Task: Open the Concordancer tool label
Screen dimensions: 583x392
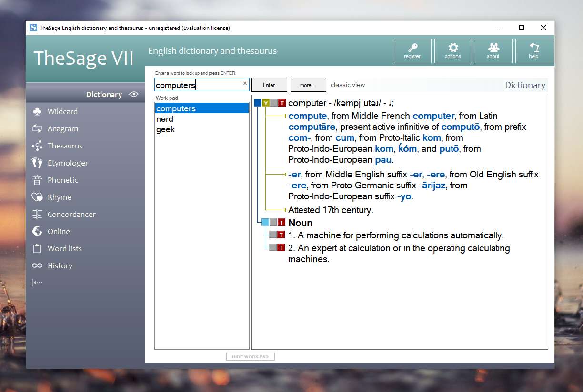Action: [71, 214]
